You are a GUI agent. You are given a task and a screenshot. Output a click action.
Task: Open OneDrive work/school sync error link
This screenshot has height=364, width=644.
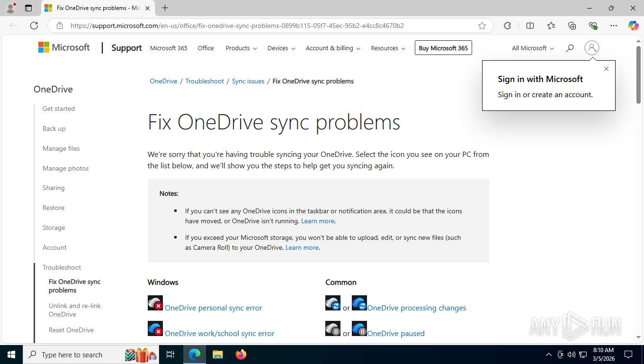coord(219,333)
